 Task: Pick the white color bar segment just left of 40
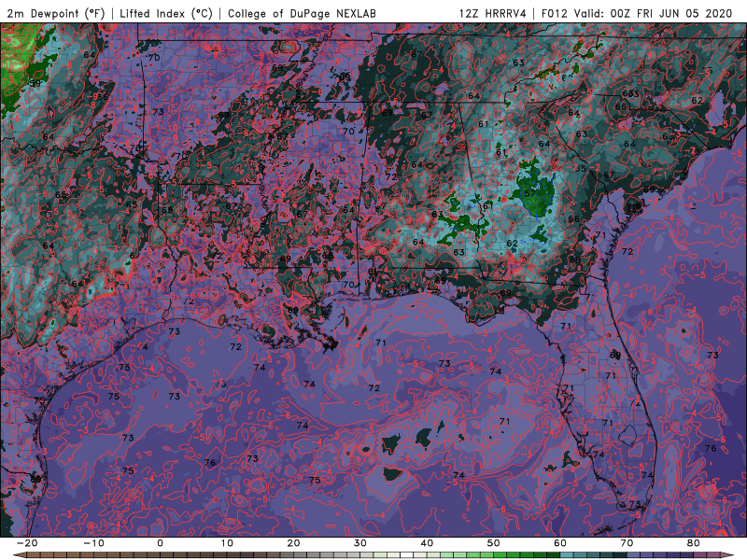pos(407,554)
